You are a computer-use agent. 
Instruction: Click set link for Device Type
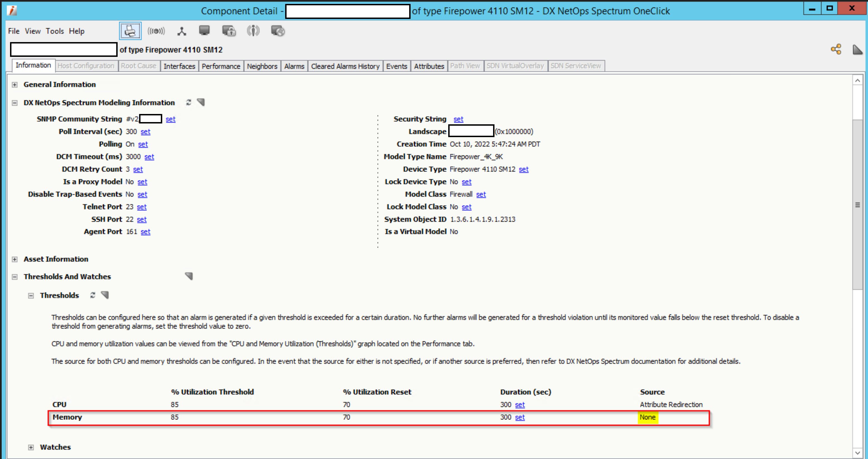524,169
